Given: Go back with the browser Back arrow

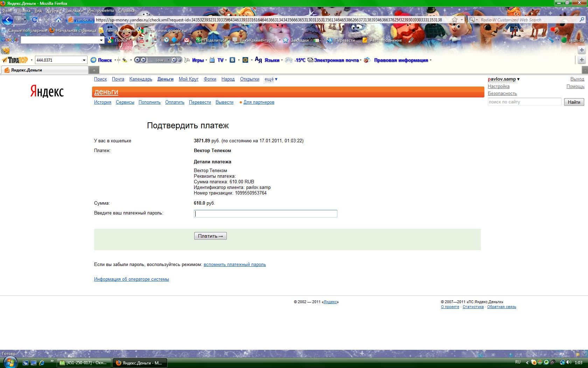Looking at the screenshot, I should point(7,20).
